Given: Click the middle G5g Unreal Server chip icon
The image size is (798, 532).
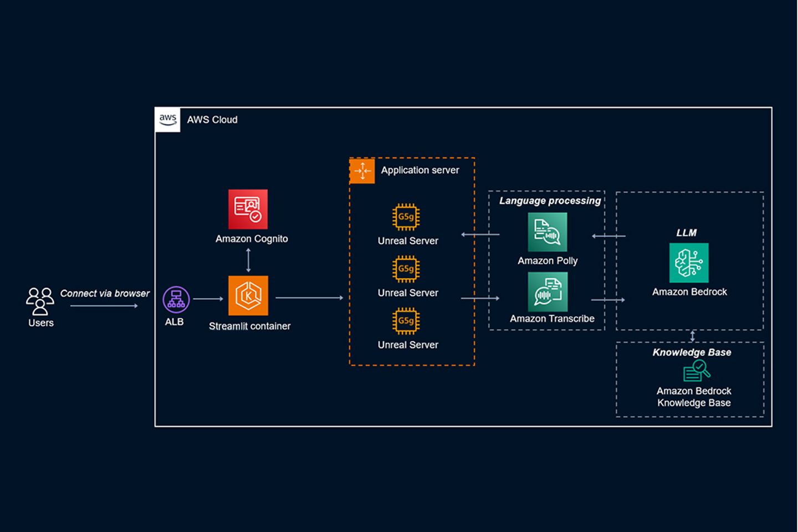Looking at the screenshot, I should 406,269.
